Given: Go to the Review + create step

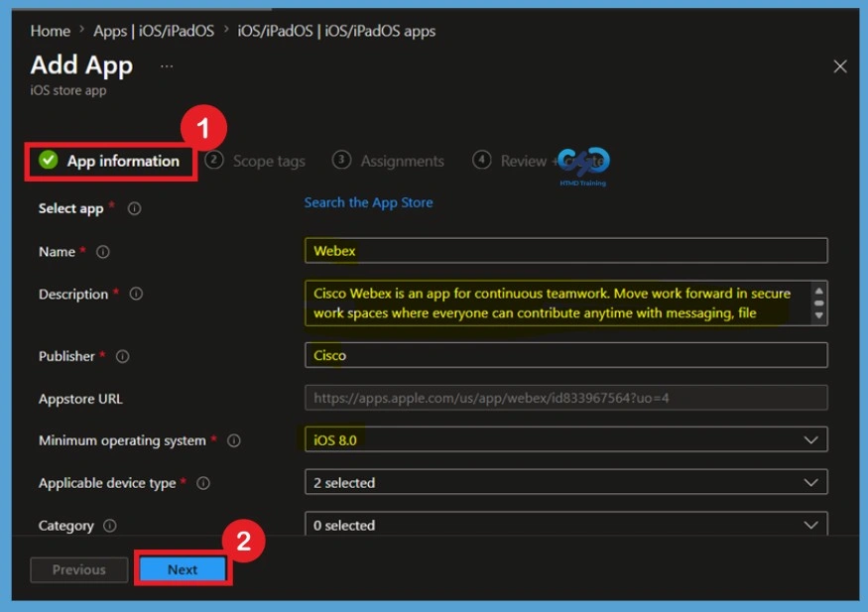Looking at the screenshot, I should pyautogui.click(x=540, y=161).
